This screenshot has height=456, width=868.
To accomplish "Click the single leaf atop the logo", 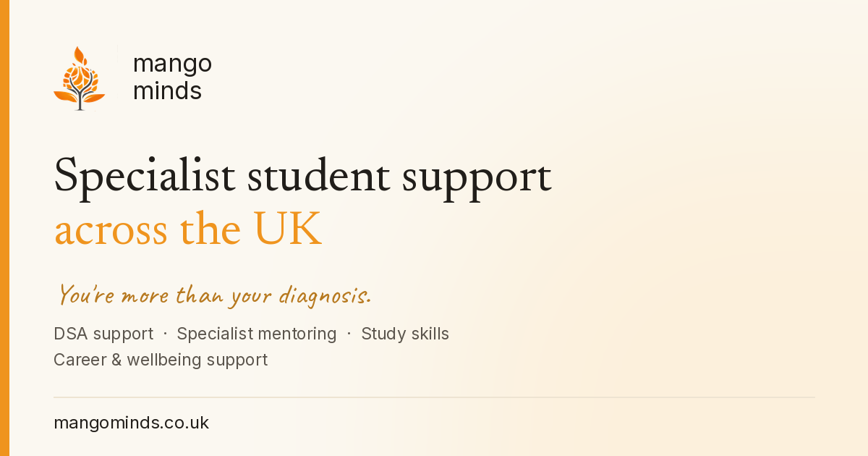I will 80,55.
